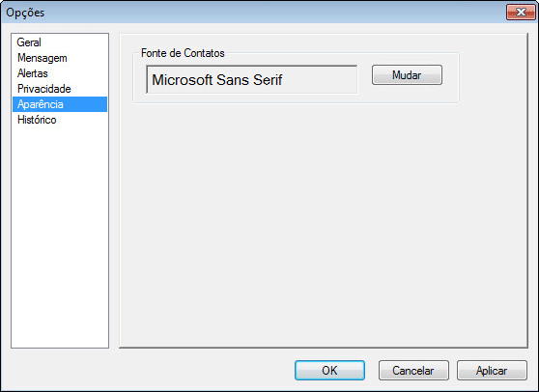Show the Histórico settings
This screenshot has width=539, height=392.
[37, 120]
